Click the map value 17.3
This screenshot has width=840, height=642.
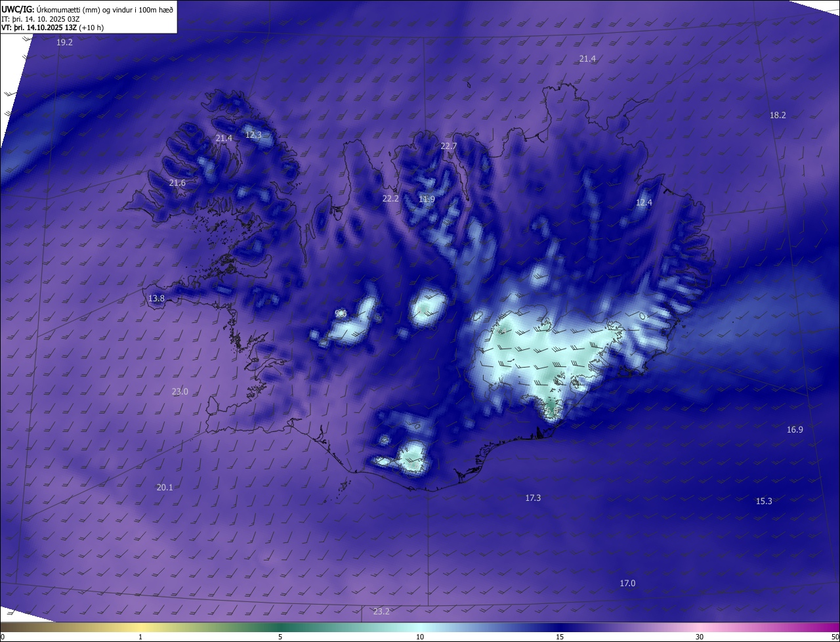[x=533, y=498]
